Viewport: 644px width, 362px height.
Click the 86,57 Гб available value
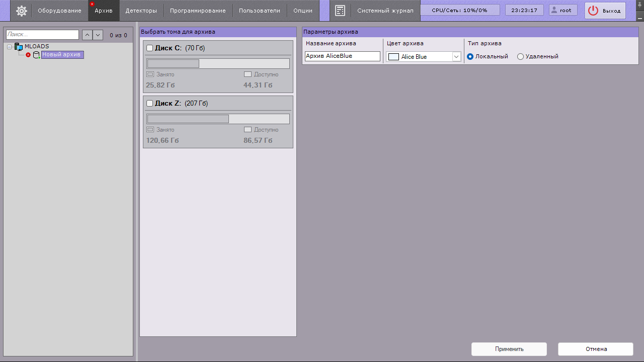pos(258,140)
